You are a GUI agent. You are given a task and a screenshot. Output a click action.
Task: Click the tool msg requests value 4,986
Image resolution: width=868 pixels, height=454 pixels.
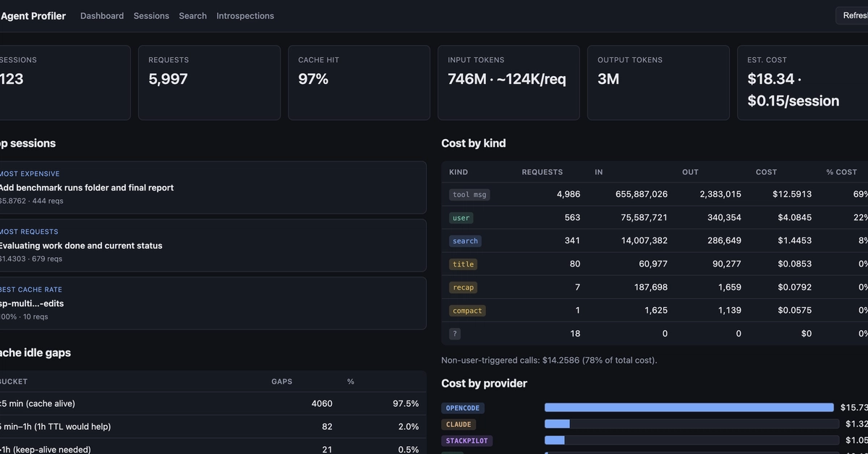pos(569,195)
